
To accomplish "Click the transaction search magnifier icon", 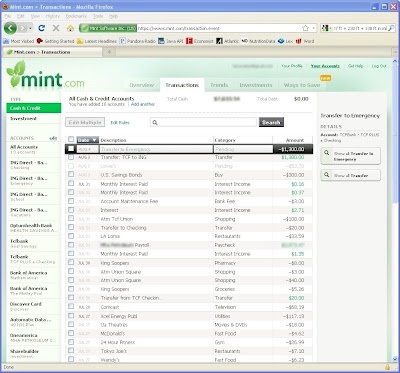I will (155, 122).
